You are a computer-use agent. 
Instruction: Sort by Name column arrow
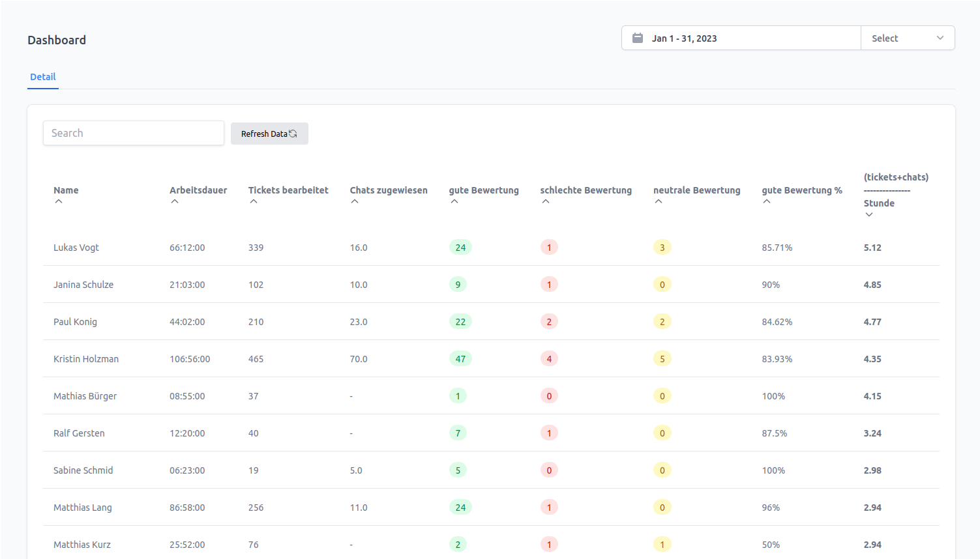[59, 201]
